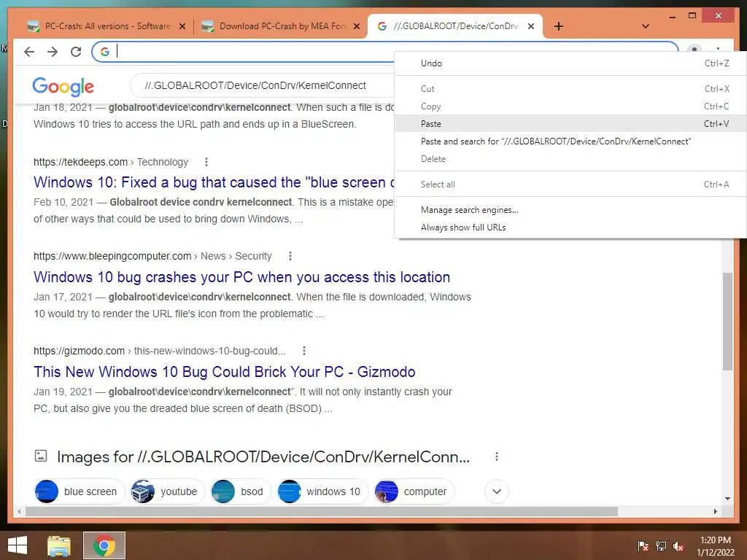Click the Chrome taskbar icon

click(x=104, y=545)
